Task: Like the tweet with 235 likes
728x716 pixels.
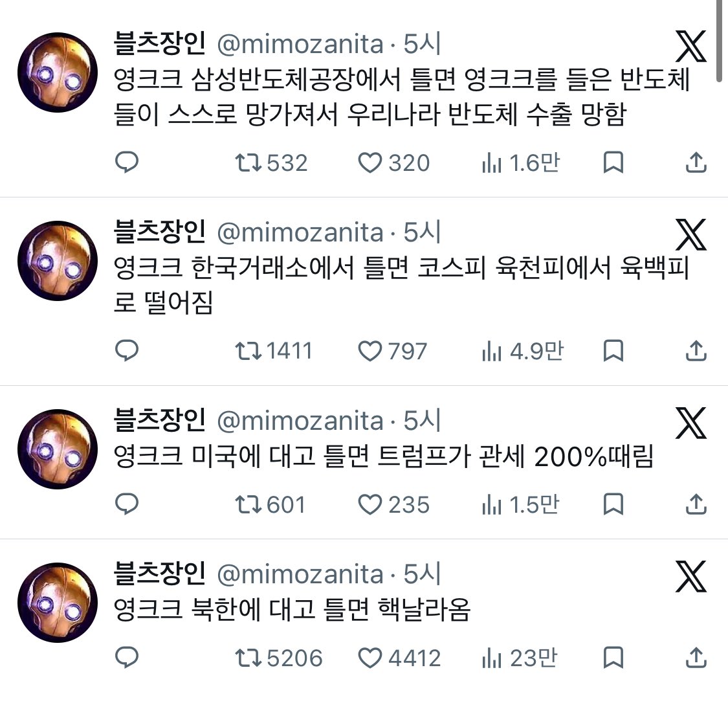Action: click(393, 505)
